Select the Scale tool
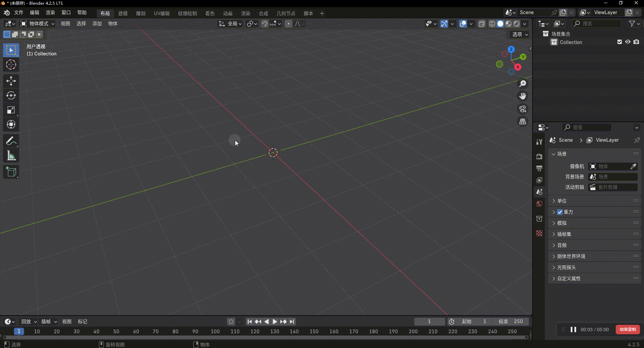The width and height of the screenshot is (644, 348). pos(11,110)
